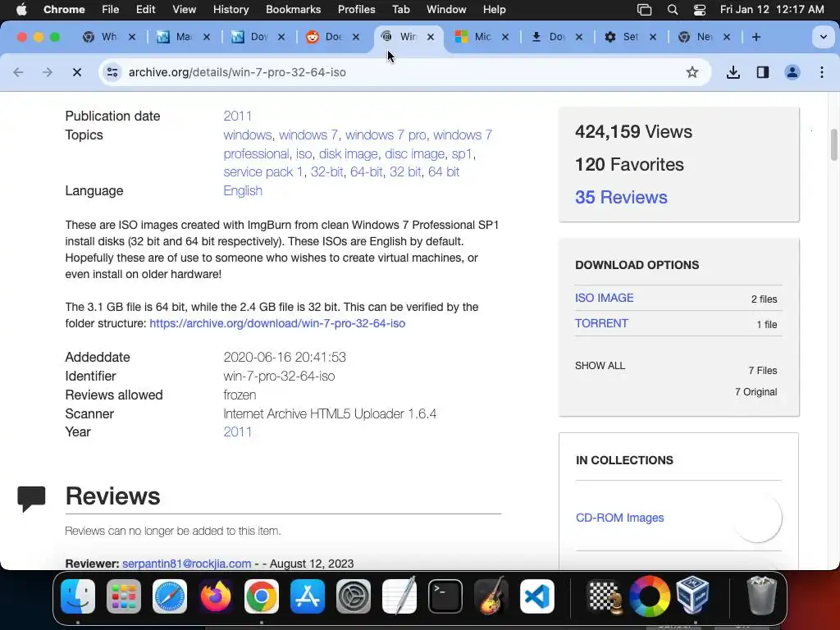Open VirtualBox from the dock
840x630 pixels.
tap(692, 596)
